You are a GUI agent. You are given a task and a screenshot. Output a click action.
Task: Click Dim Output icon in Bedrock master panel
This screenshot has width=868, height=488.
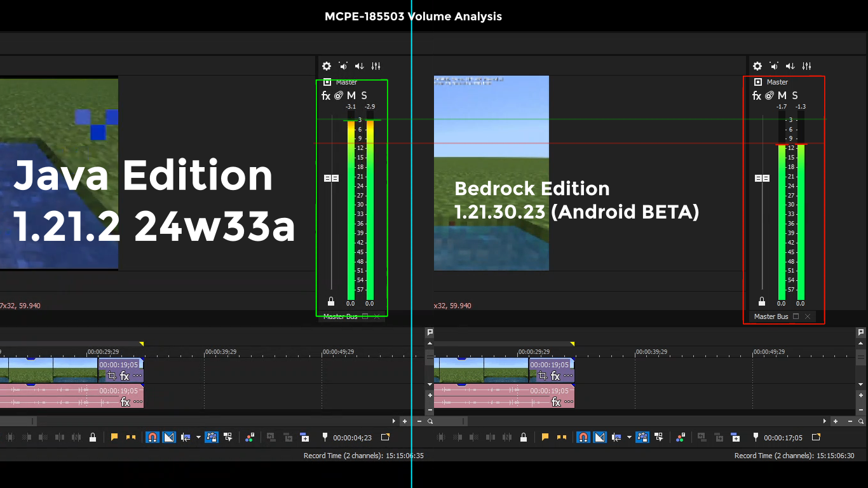click(774, 66)
